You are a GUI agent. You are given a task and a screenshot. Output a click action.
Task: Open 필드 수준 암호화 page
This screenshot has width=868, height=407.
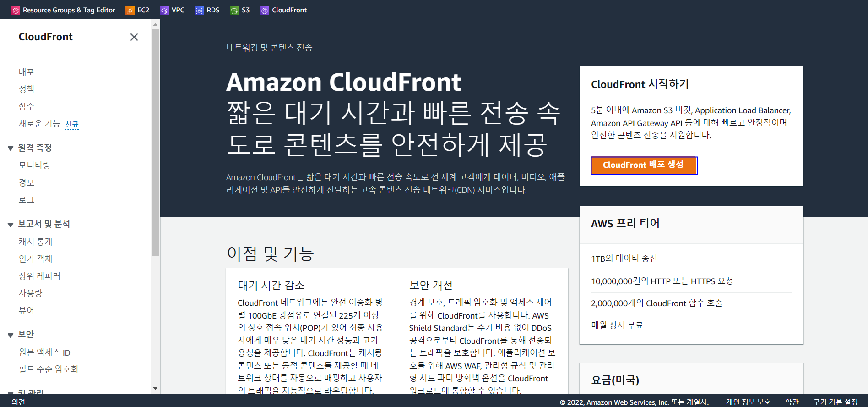(x=49, y=369)
